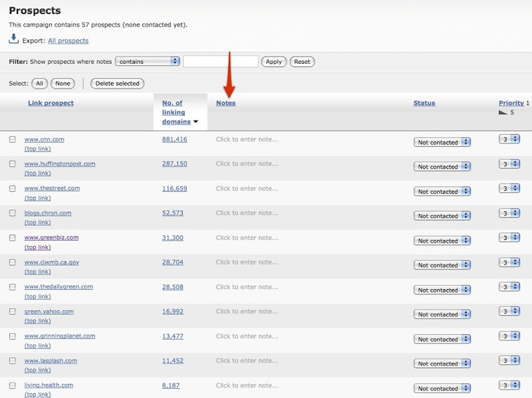Change priority for www.thedailygreen.com row

[509, 287]
